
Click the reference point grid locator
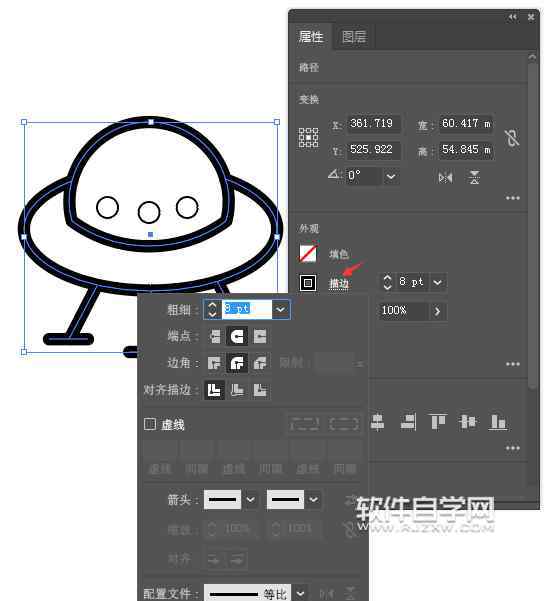point(309,137)
